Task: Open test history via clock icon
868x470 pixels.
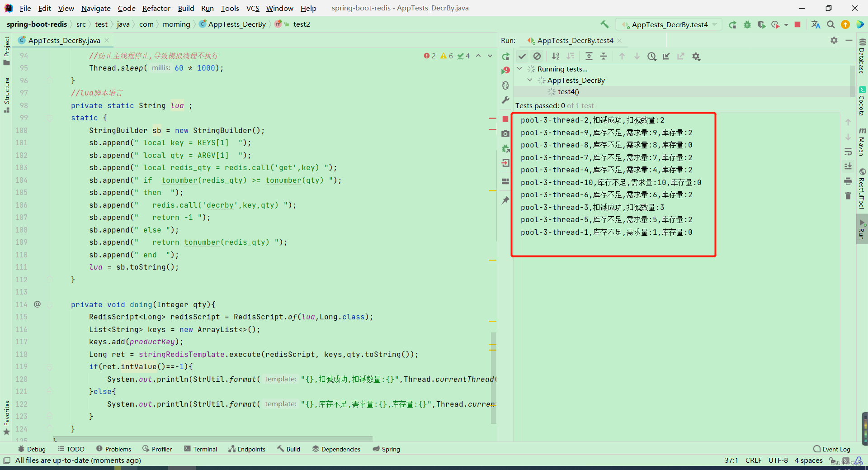Action: (651, 56)
